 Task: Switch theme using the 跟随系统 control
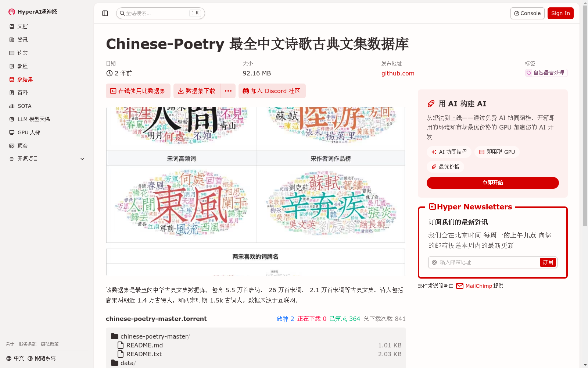42,358
